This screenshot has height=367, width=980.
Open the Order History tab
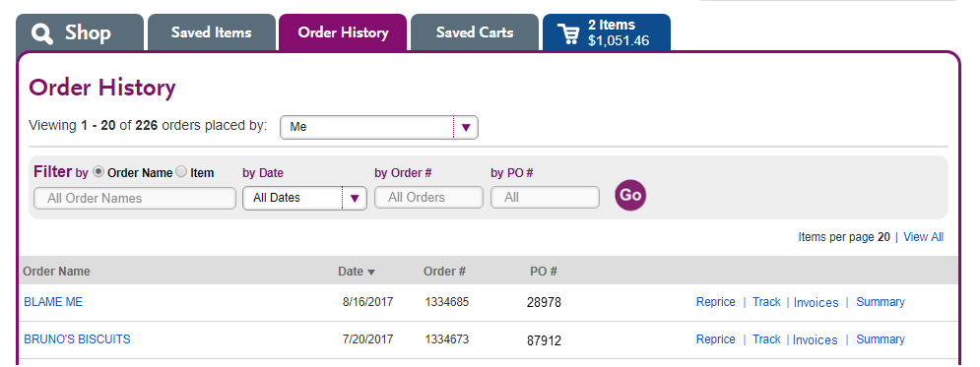tap(343, 32)
